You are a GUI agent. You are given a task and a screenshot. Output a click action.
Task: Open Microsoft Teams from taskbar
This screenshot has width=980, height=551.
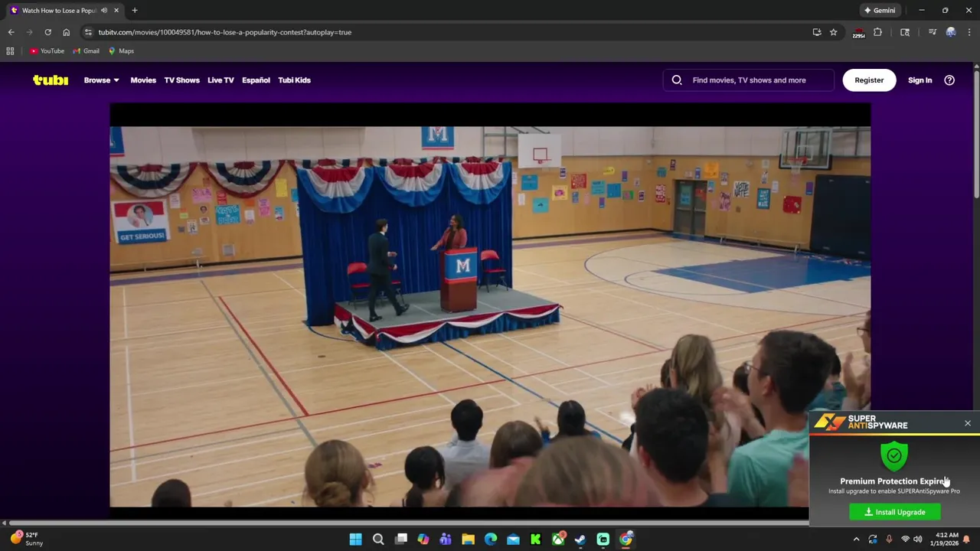coord(446,540)
